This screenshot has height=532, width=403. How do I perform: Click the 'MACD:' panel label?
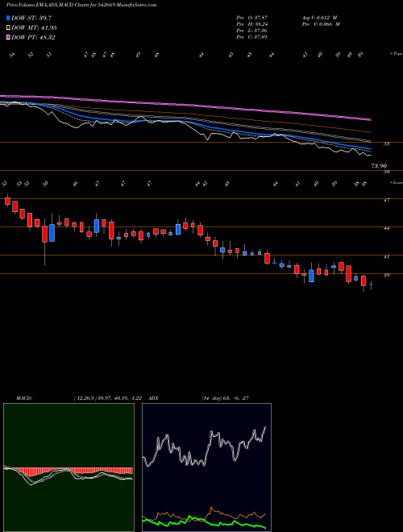click(x=23, y=398)
